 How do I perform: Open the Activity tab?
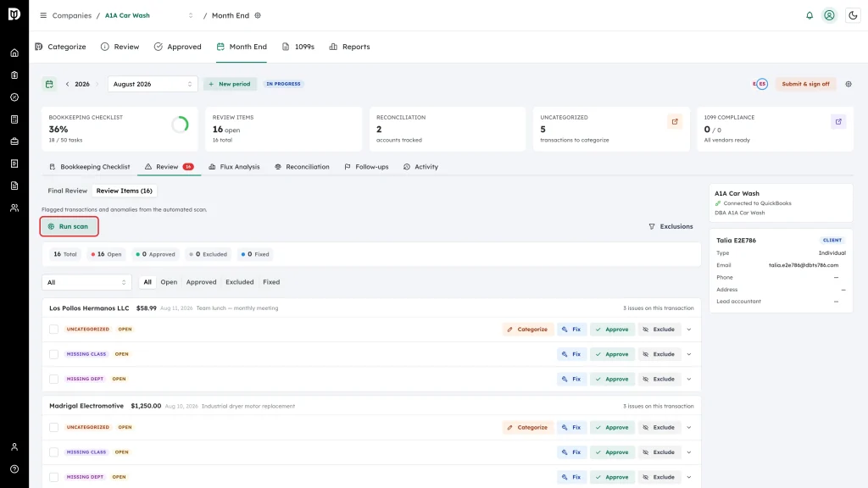pyautogui.click(x=420, y=167)
